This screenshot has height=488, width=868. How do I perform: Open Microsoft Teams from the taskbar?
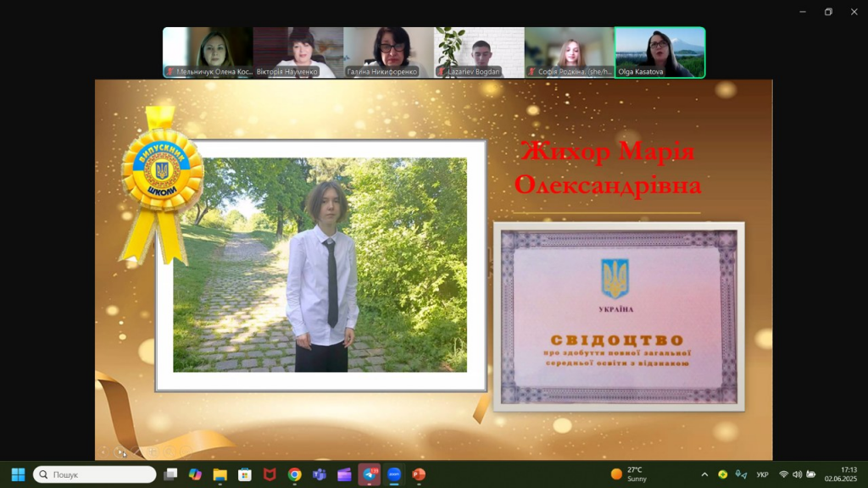[x=320, y=474]
